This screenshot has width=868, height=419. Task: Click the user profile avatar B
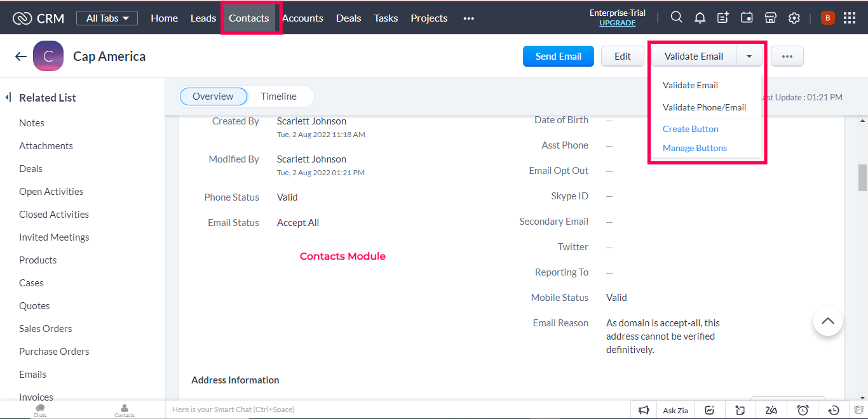[x=827, y=18]
